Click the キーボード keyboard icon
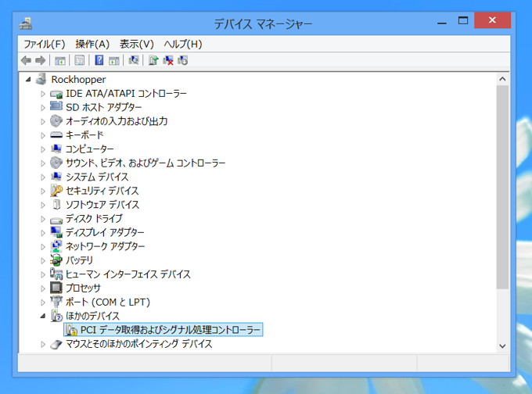 56,135
